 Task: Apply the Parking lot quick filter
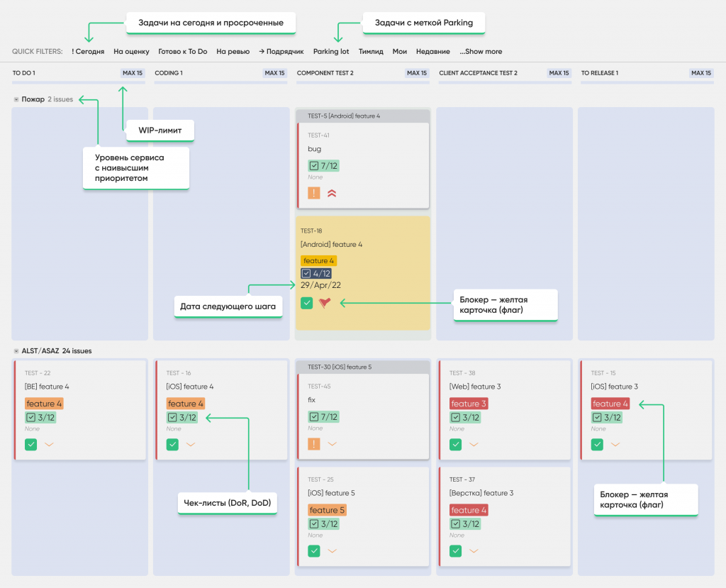click(x=331, y=52)
